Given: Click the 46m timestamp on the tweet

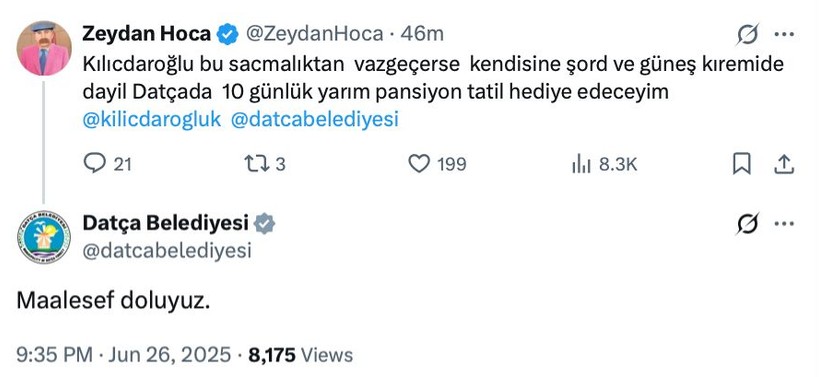Looking at the screenshot, I should [x=422, y=34].
